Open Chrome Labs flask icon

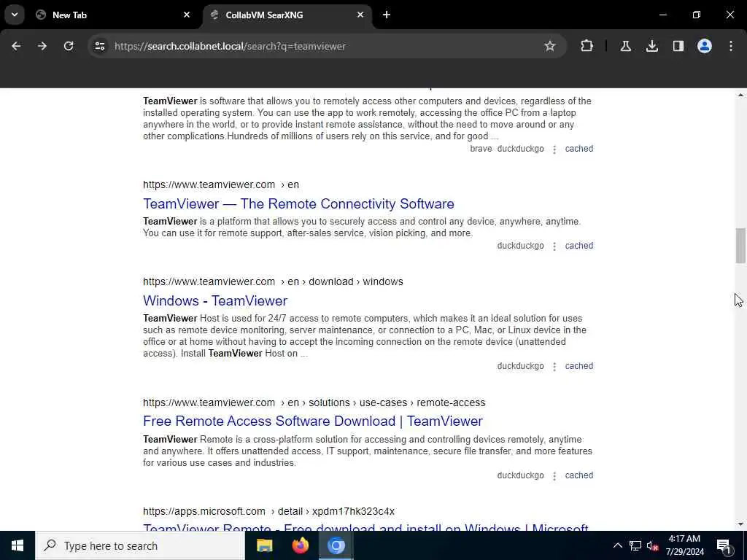625,46
